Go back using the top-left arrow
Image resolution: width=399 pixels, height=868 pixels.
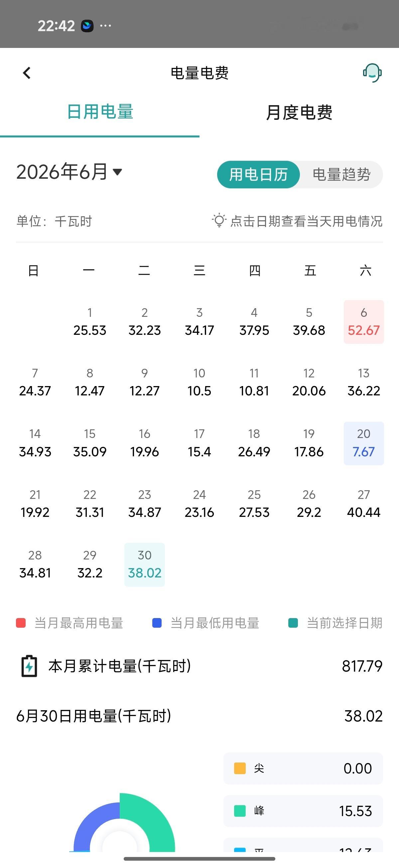pyautogui.click(x=27, y=73)
